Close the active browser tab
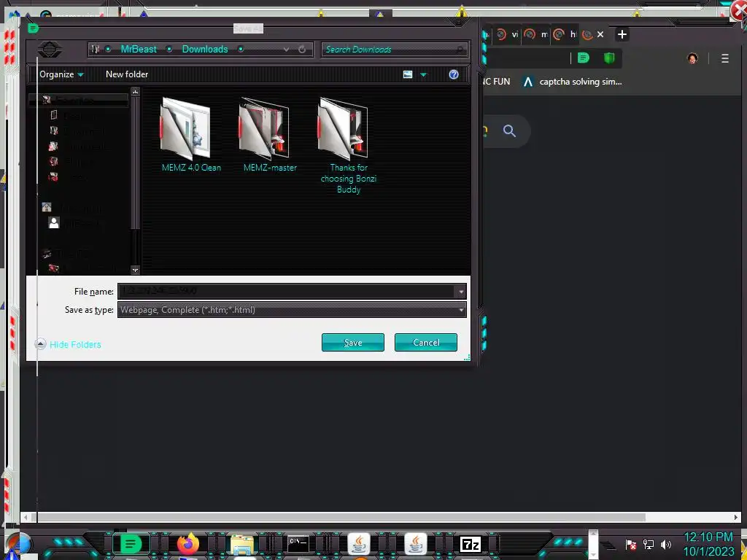The image size is (747, 560). click(600, 34)
